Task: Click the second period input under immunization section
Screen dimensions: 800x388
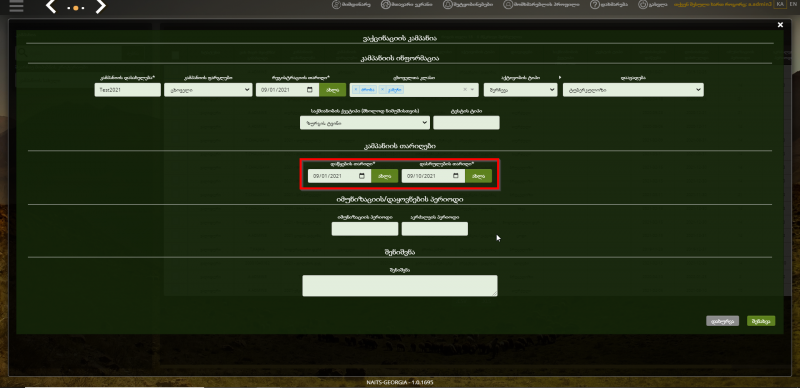Action: [x=435, y=229]
